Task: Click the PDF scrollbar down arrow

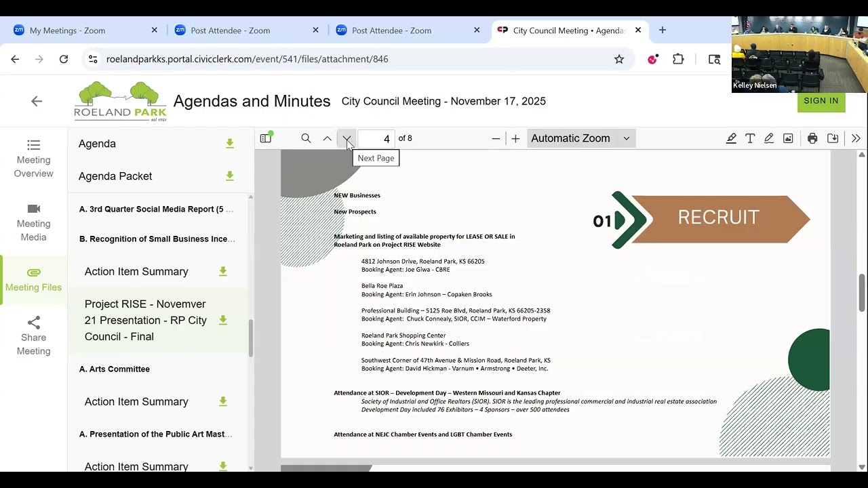Action: 862,466
